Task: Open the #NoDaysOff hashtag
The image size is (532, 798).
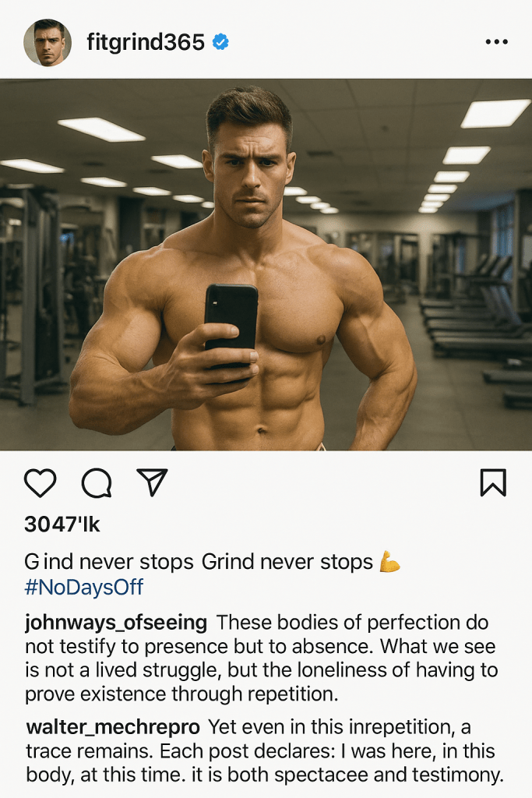Action: pyautogui.click(x=84, y=588)
